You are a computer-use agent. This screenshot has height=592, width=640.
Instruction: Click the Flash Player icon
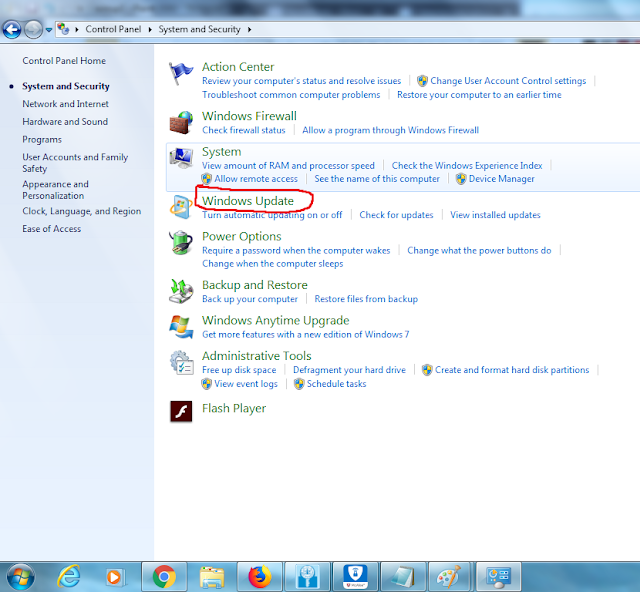(x=181, y=411)
